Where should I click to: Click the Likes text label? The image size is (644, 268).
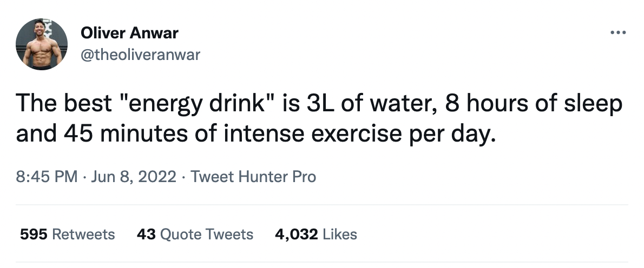[340, 234]
